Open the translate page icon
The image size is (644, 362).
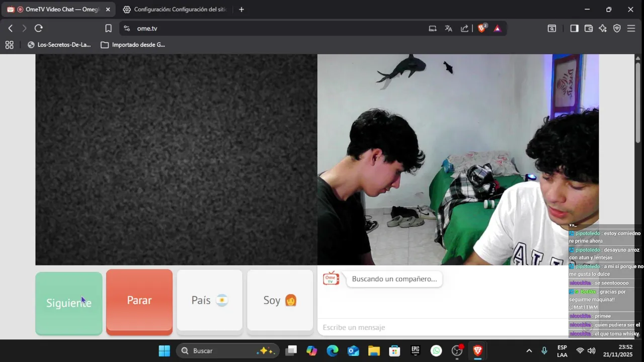click(449, 29)
